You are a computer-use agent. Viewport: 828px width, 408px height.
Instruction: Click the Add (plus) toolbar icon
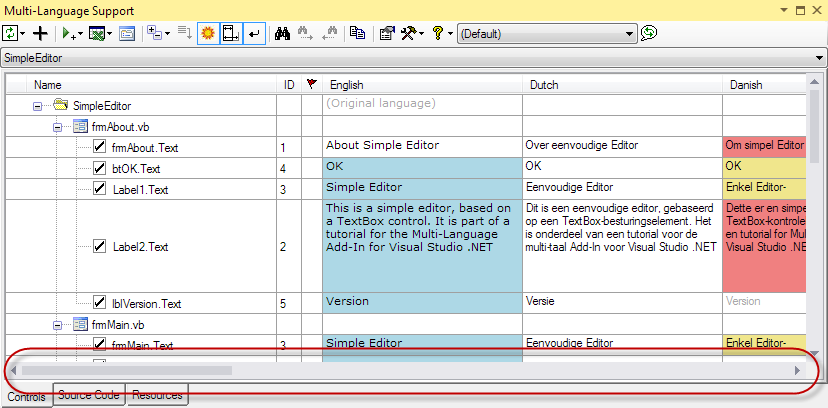point(40,33)
